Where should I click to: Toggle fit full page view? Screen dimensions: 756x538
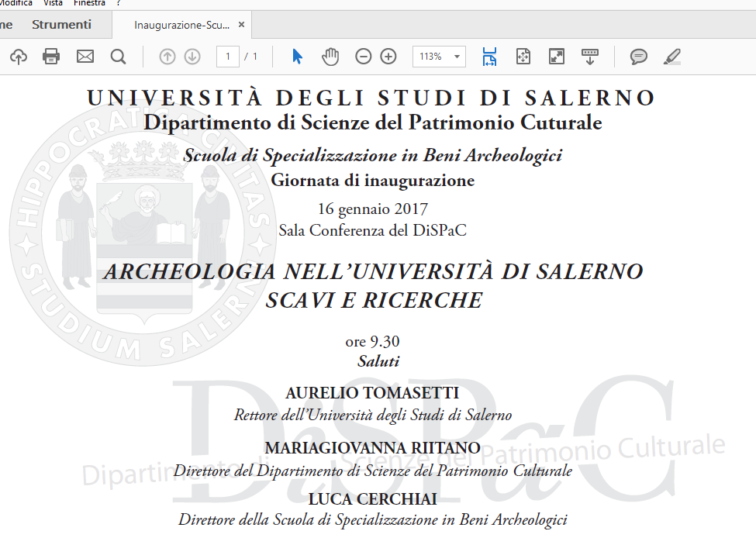click(523, 57)
